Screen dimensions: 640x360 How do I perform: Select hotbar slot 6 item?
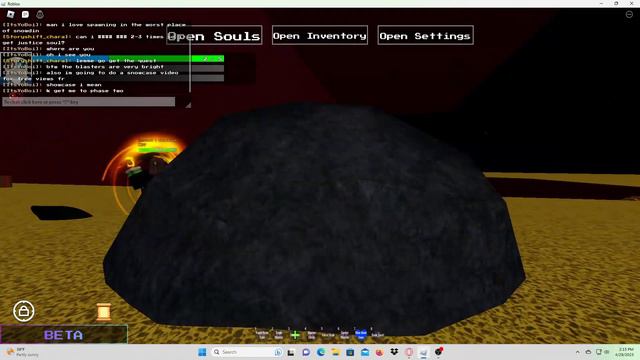point(344,335)
